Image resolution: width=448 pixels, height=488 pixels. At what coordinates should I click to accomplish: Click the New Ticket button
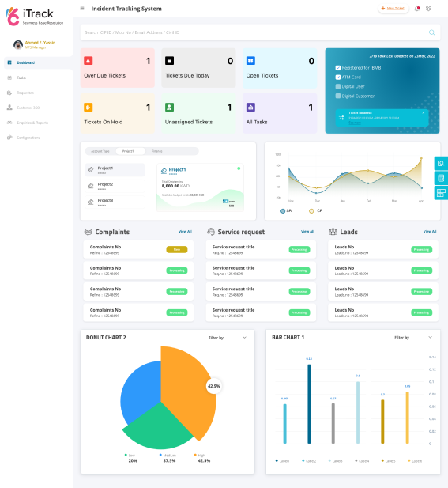click(x=393, y=9)
